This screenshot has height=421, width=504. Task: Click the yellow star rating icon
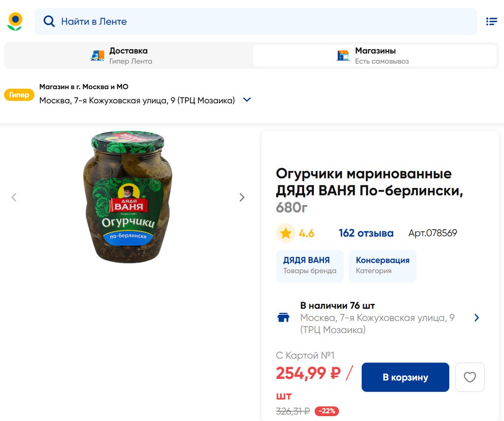click(285, 233)
